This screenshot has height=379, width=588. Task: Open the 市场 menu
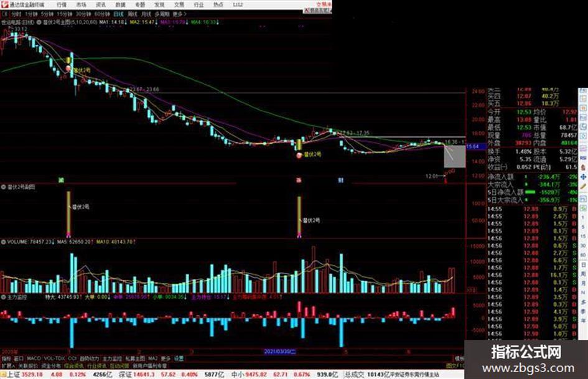point(81,4)
